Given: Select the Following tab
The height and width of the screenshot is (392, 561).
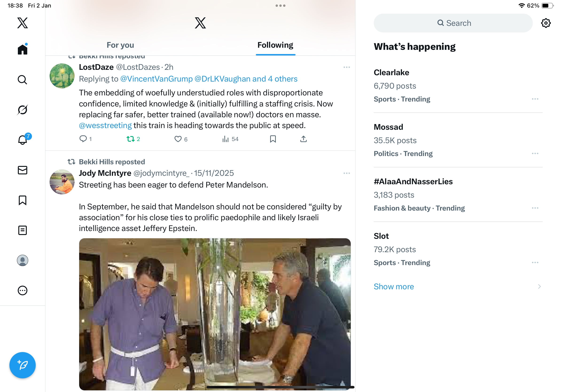Looking at the screenshot, I should pos(275,45).
